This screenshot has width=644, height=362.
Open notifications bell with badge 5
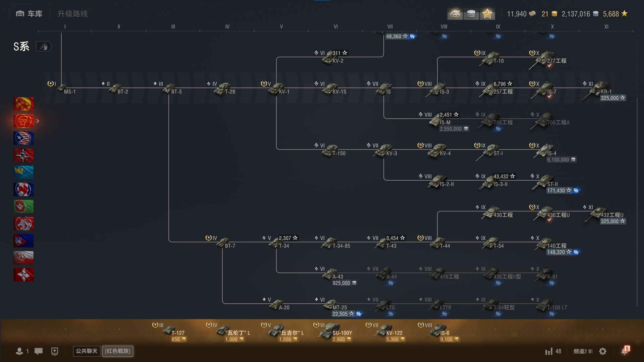(x=624, y=351)
